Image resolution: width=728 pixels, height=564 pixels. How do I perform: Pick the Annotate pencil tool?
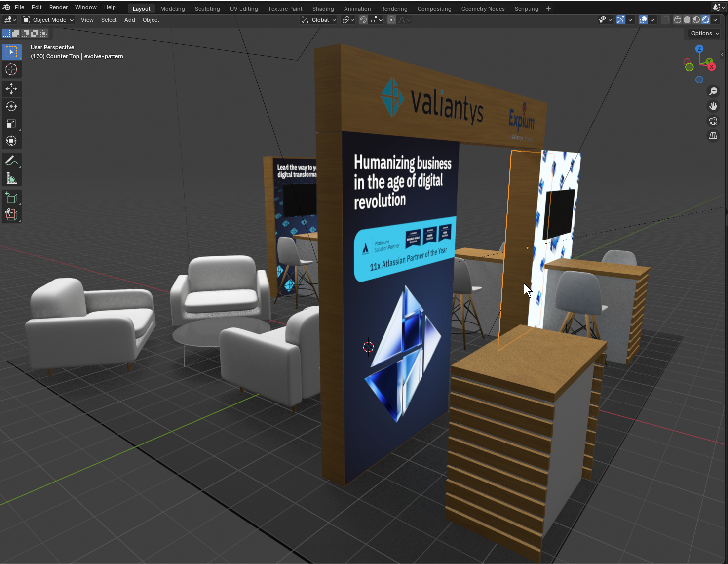click(11, 161)
